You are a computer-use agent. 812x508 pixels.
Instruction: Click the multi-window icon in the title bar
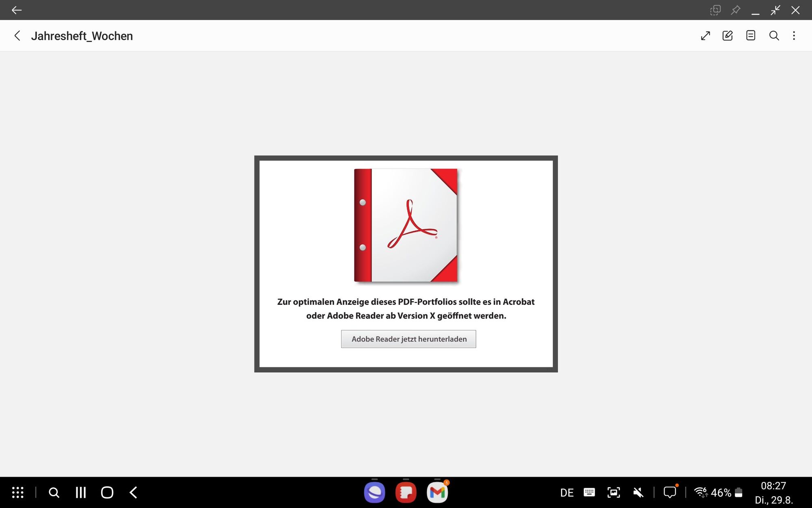(715, 10)
